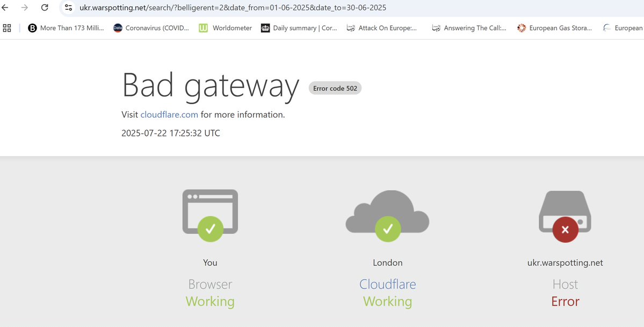The width and height of the screenshot is (644, 327).
Task: Click the host server error icon
Action: tap(565, 216)
